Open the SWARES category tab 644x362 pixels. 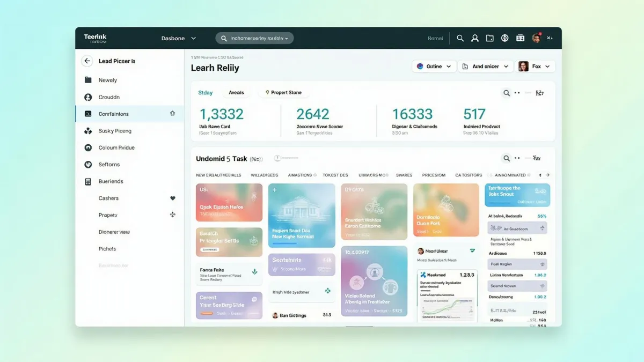coord(404,175)
